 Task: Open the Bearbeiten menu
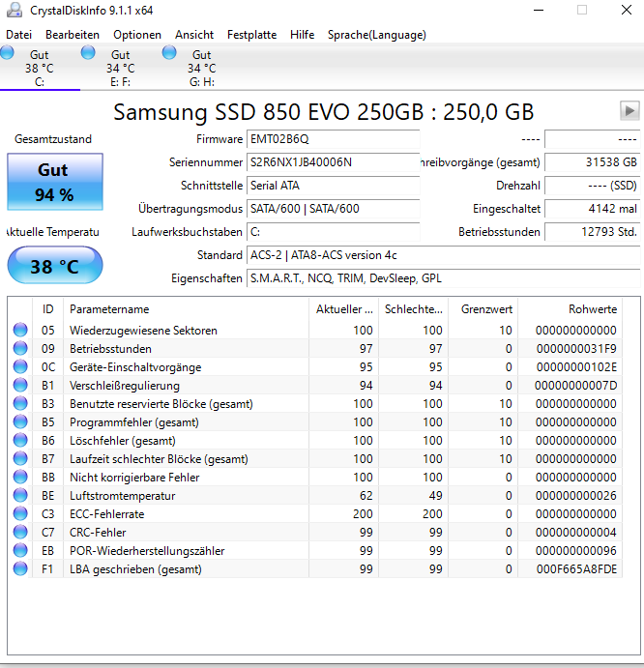[x=73, y=35]
